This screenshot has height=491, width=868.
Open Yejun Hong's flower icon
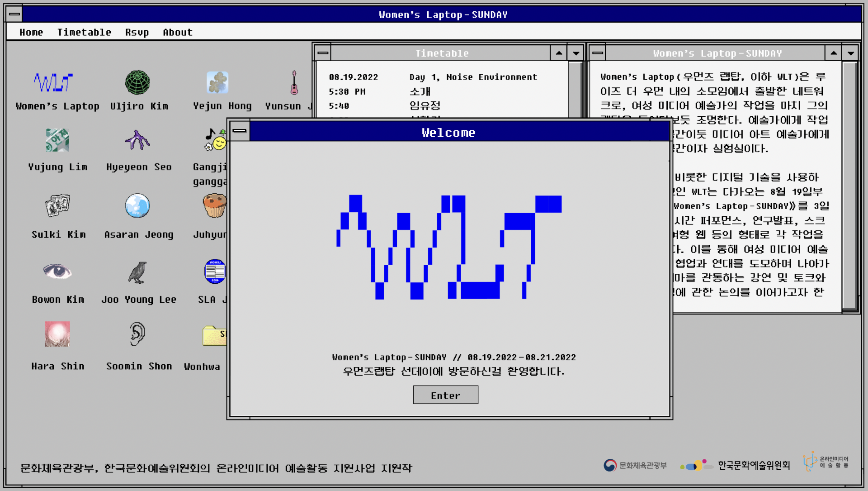217,82
